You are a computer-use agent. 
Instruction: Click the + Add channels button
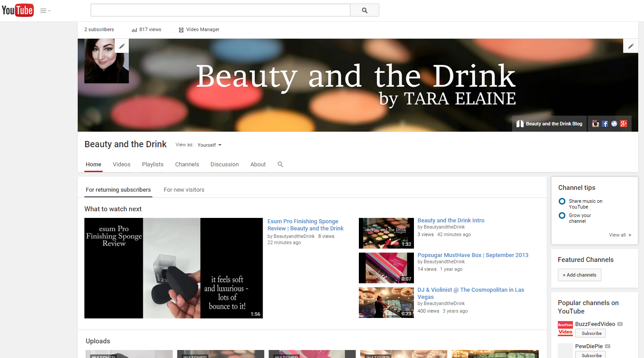580,275
